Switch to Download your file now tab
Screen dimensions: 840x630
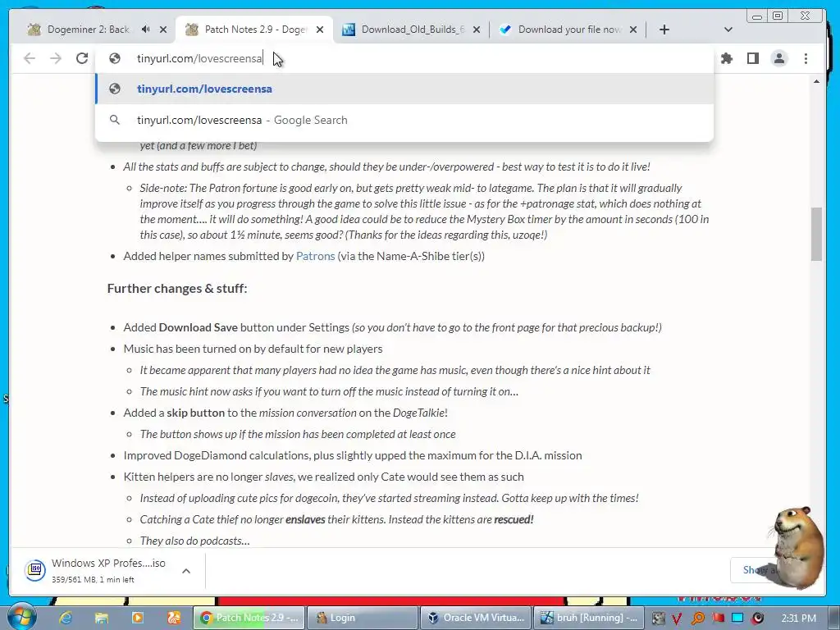tap(569, 30)
